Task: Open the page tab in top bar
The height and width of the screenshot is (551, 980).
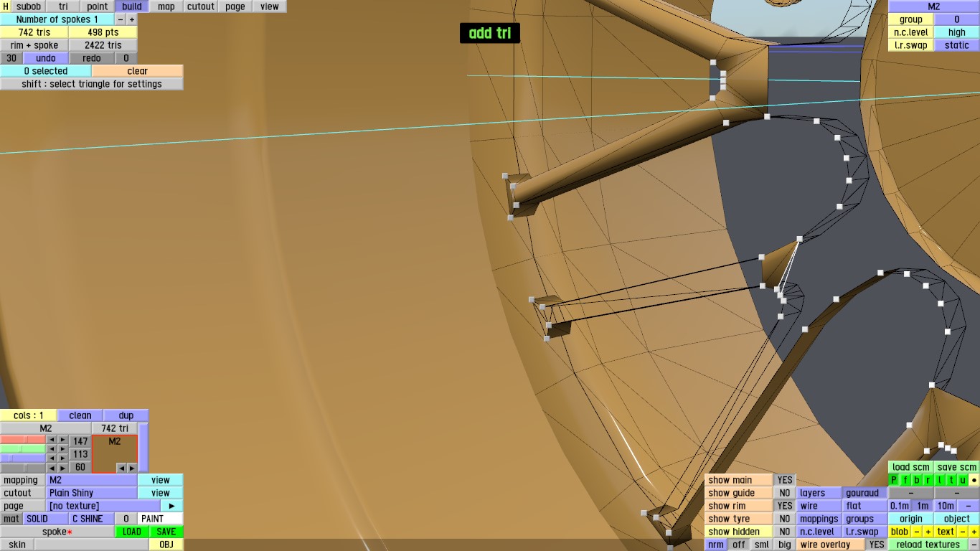Action: tap(235, 6)
